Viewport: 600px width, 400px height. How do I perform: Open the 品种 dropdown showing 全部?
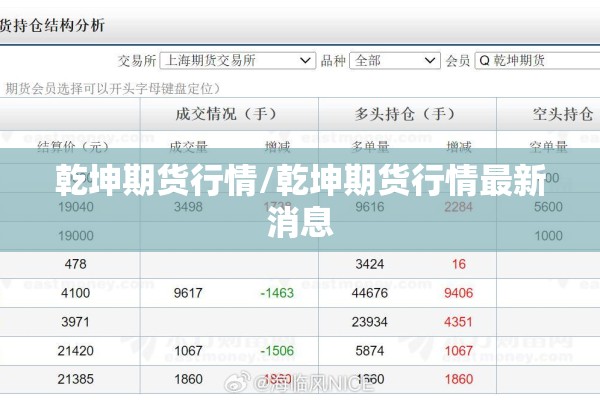395,60
